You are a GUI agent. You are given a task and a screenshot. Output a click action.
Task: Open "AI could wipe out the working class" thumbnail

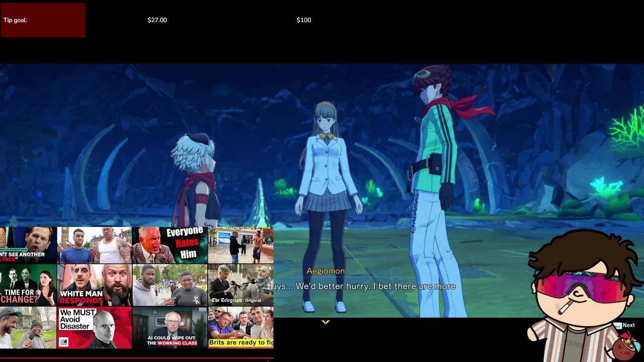[170, 327]
